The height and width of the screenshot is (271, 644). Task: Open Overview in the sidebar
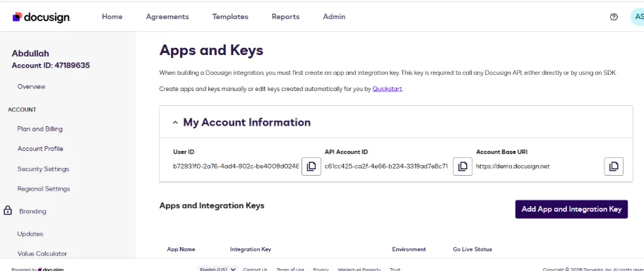pos(31,87)
